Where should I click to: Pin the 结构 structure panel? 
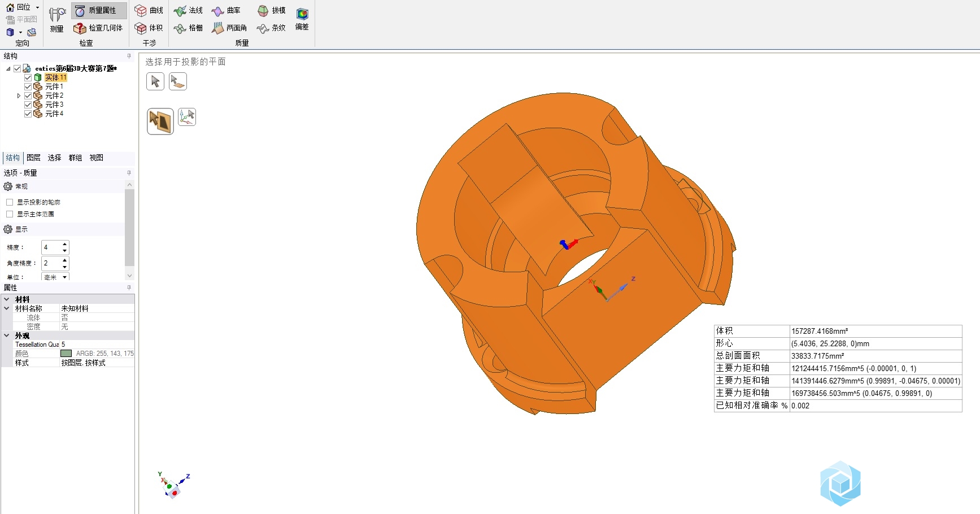(129, 56)
